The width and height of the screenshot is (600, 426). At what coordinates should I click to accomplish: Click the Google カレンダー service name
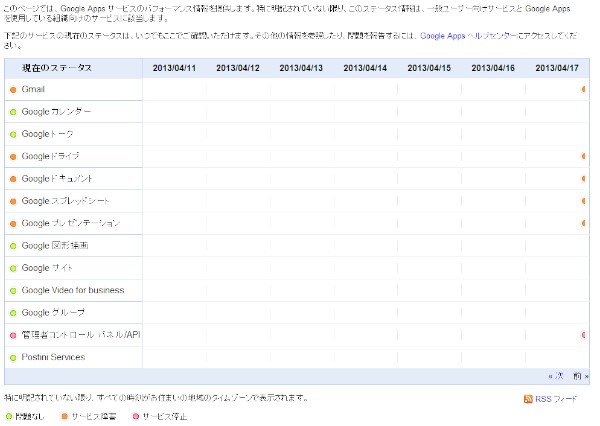click(x=56, y=112)
